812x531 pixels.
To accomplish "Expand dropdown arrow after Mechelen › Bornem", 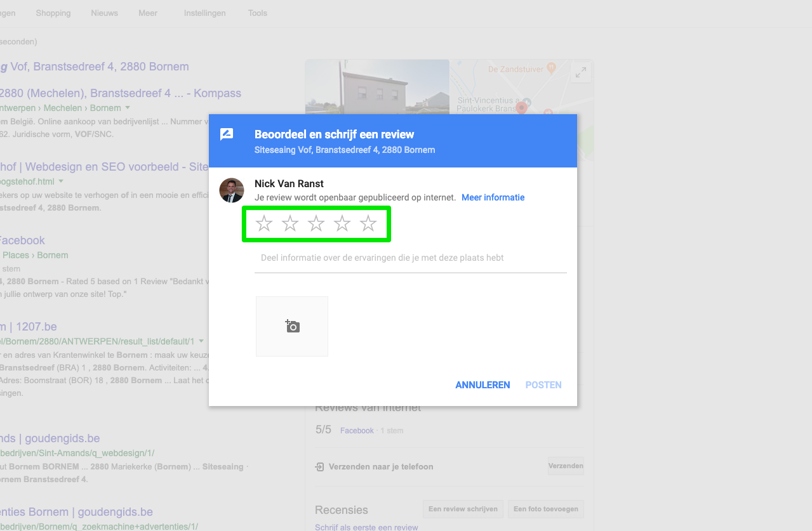I will 128,108.
